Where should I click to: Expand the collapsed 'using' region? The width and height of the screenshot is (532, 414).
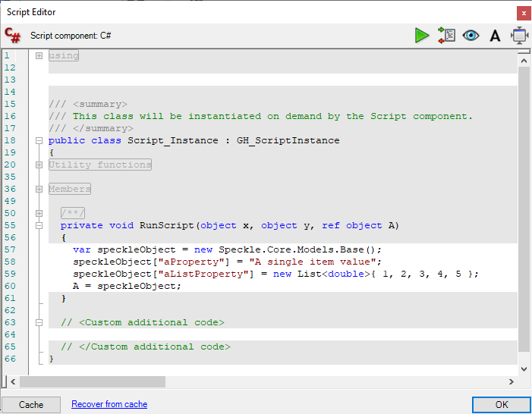(39, 55)
